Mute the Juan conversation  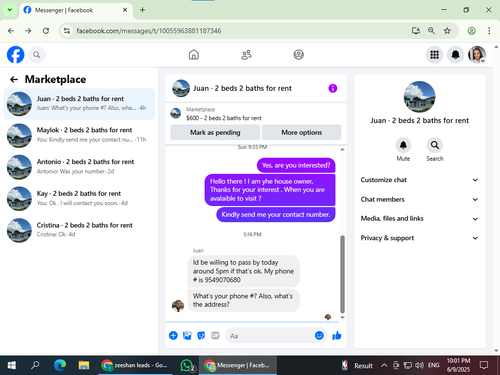[403, 145]
